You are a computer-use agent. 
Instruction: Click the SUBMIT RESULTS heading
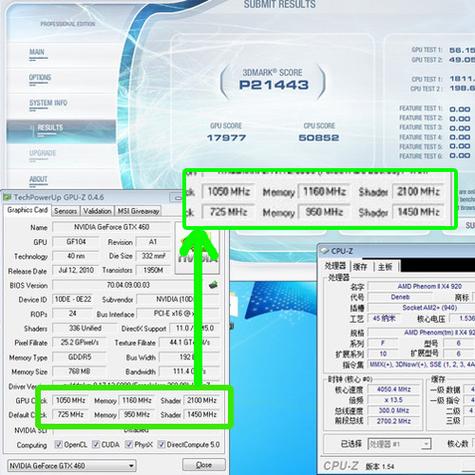(279, 4)
